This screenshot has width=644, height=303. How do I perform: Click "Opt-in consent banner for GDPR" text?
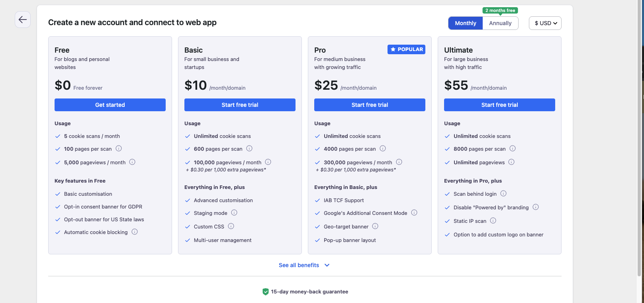(x=103, y=207)
